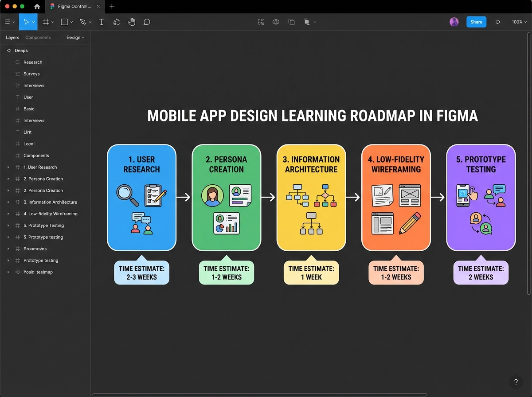Start presentation with the Play button

(498, 22)
